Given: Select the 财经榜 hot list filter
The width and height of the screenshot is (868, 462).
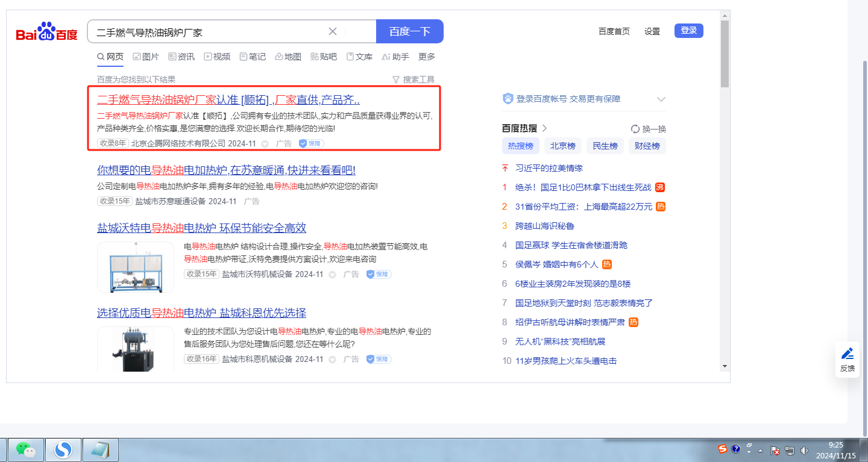Looking at the screenshot, I should [647, 146].
